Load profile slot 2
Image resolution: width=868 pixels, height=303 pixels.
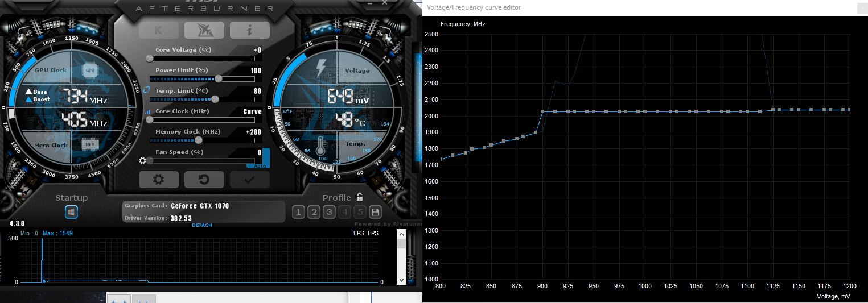313,213
